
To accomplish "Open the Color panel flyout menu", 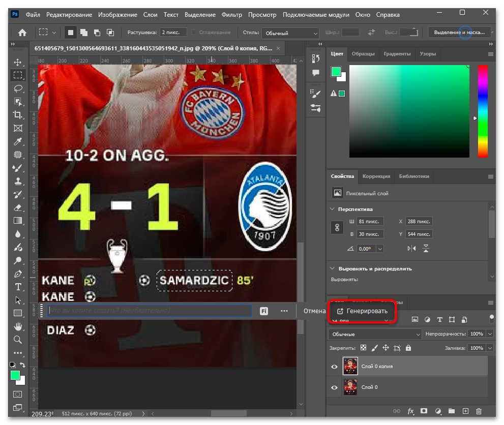I will 490,54.
